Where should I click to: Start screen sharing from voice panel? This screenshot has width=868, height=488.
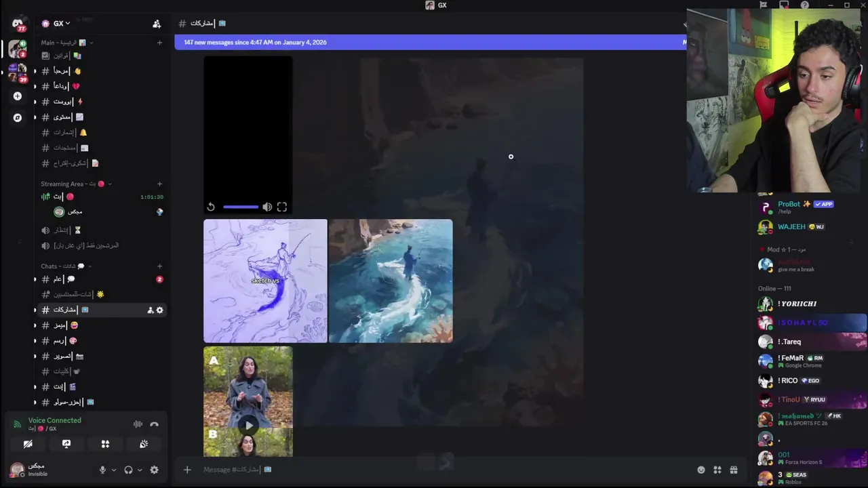click(66, 444)
